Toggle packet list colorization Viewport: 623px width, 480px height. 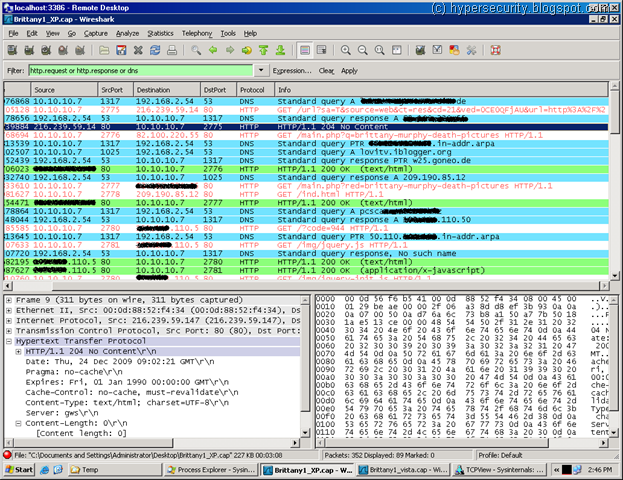pos(305,50)
